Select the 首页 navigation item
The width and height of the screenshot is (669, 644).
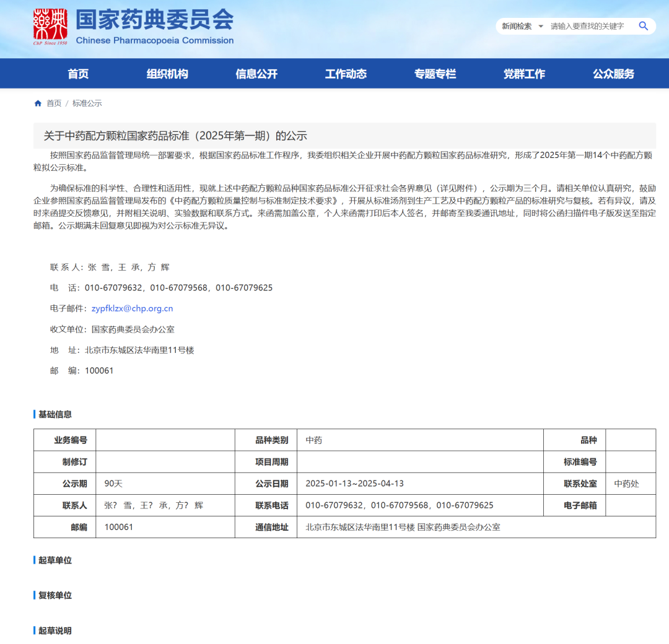pos(79,73)
